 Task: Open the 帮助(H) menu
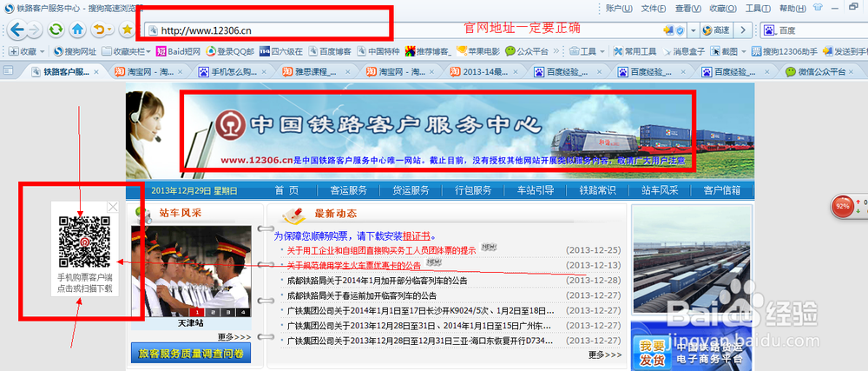point(792,9)
